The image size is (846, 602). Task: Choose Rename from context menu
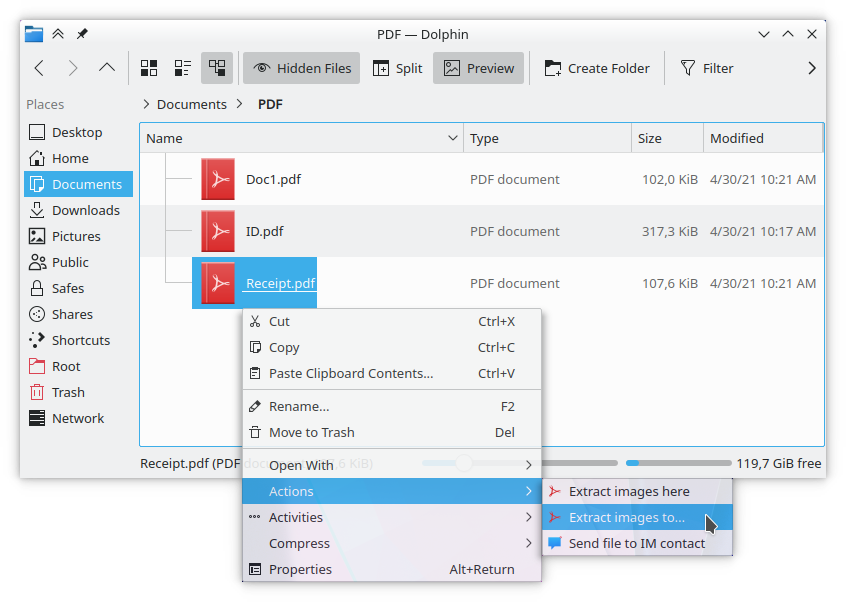tap(392, 406)
